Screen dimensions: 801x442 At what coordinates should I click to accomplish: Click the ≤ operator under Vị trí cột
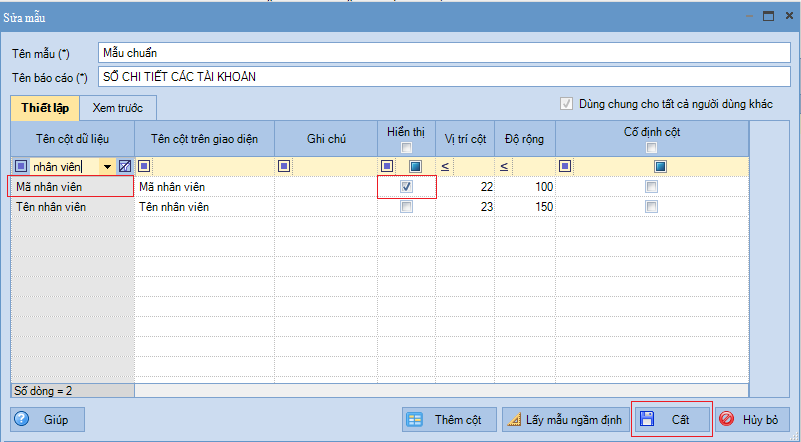pos(445,167)
